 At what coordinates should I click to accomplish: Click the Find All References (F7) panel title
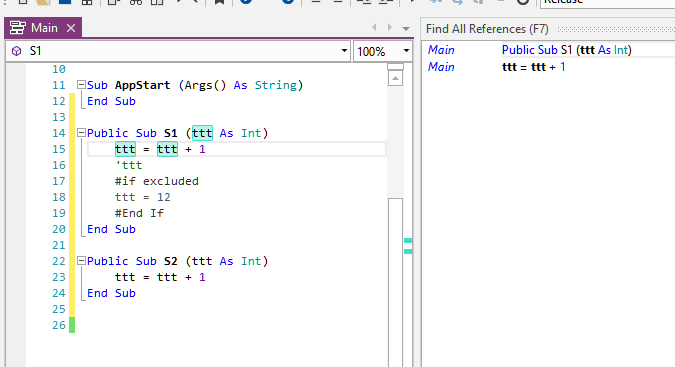click(487, 29)
